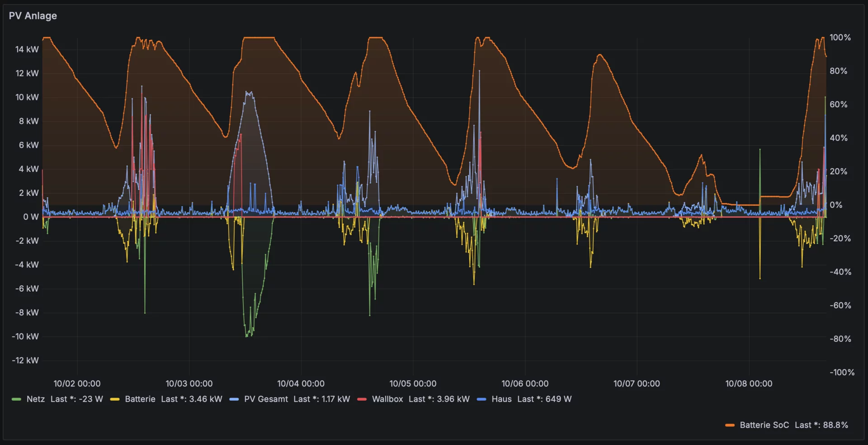868x445 pixels.
Task: Click the blue Haus legend color swatch
Action: click(481, 399)
